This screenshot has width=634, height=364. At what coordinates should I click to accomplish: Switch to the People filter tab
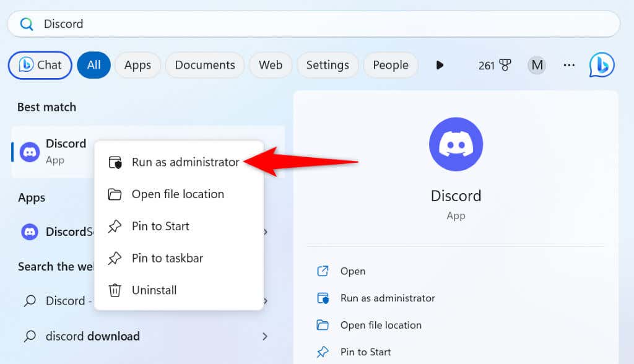tap(391, 65)
